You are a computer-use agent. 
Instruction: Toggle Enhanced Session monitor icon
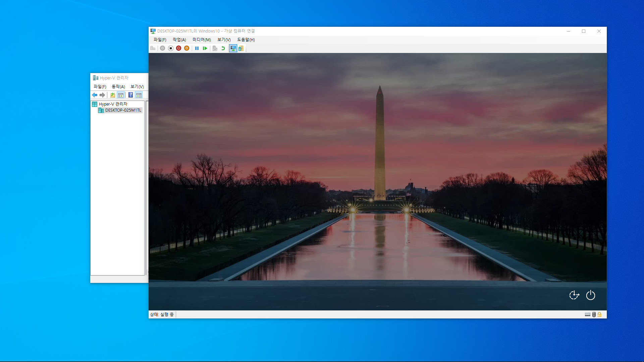pyautogui.click(x=233, y=48)
